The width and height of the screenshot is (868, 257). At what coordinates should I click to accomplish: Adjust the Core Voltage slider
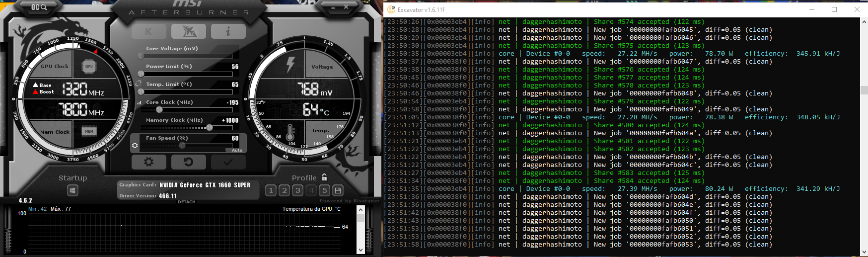pyautogui.click(x=187, y=56)
